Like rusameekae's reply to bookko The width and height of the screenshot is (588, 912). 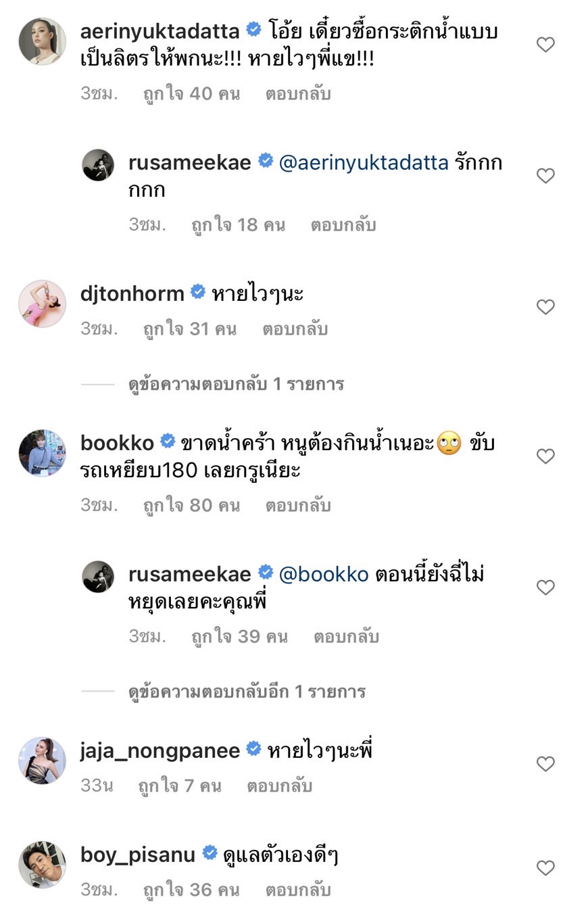545,587
